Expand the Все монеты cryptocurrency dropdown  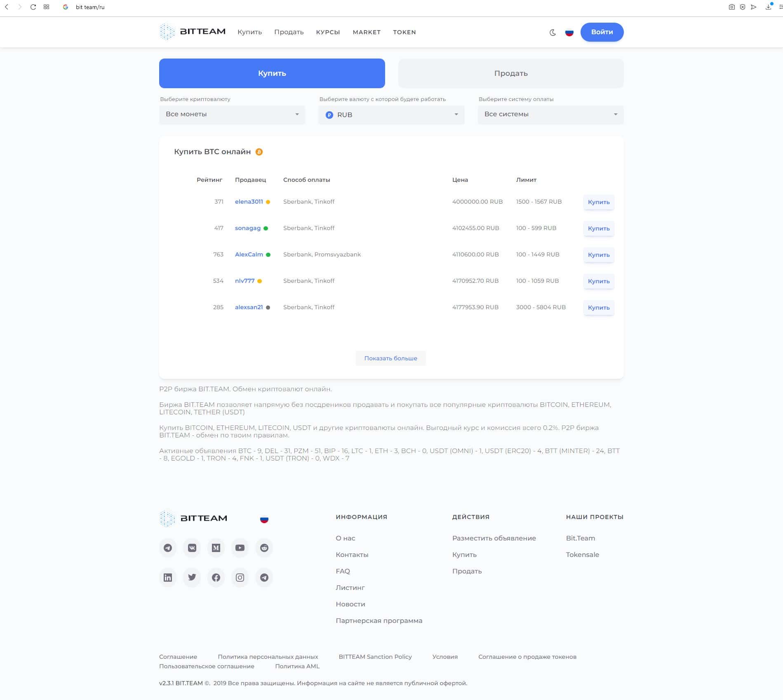click(232, 115)
